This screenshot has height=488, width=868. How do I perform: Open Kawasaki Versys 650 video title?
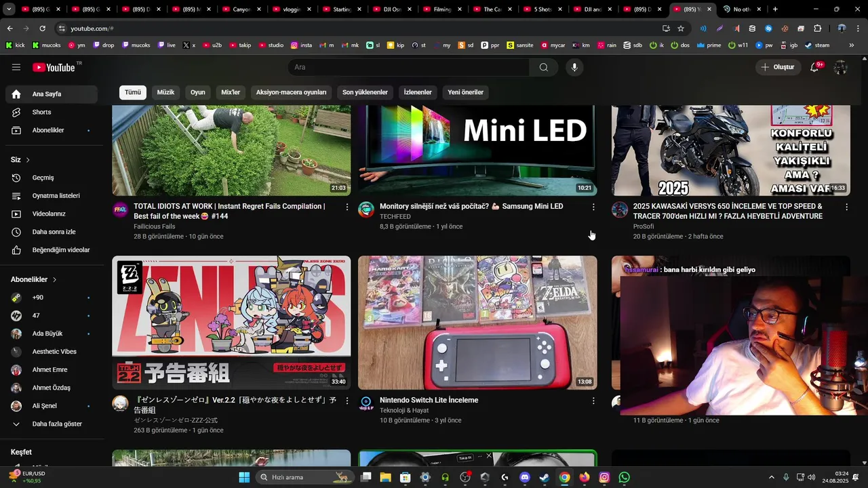[728, 211]
